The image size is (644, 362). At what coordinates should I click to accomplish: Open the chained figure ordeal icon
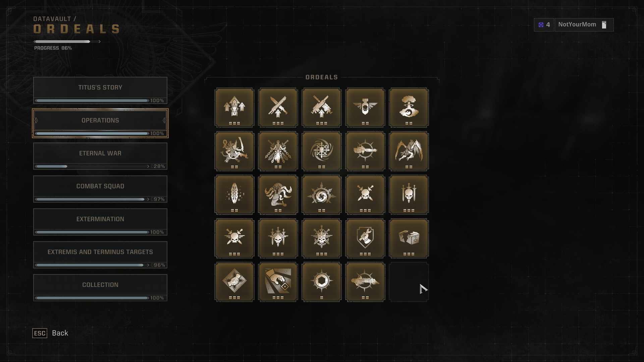278,151
